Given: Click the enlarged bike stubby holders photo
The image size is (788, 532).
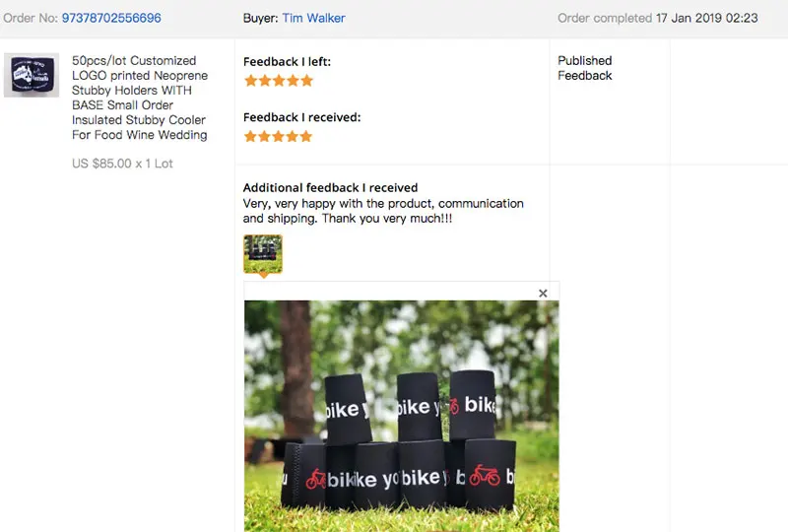Looking at the screenshot, I should click(402, 416).
